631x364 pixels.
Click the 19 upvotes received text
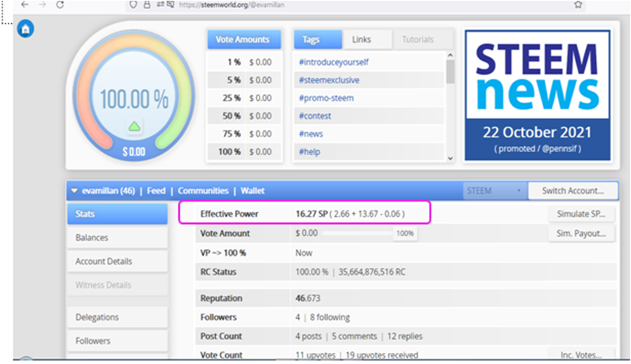[x=382, y=355]
